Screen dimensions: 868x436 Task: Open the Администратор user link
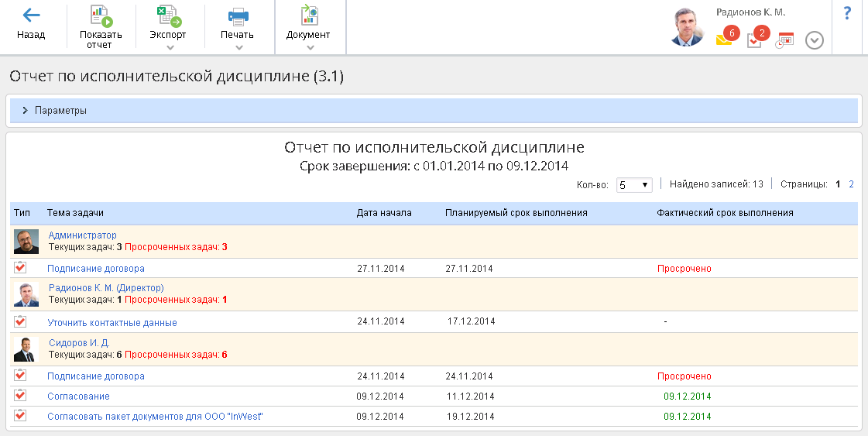pyautogui.click(x=82, y=235)
